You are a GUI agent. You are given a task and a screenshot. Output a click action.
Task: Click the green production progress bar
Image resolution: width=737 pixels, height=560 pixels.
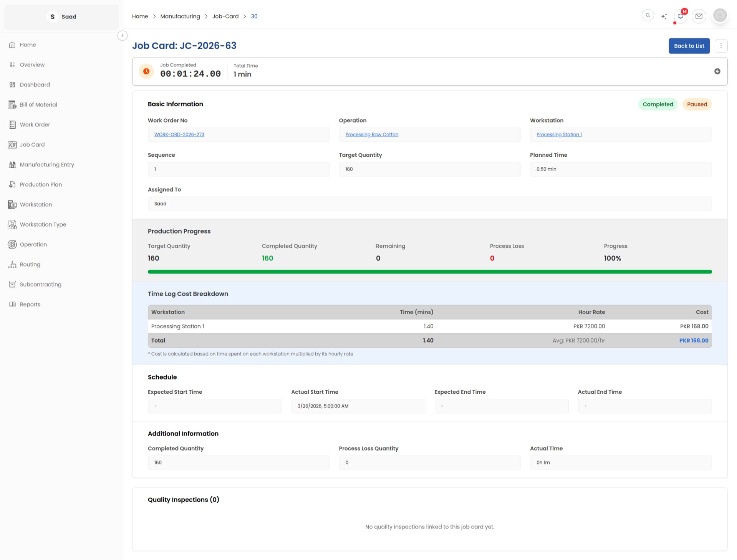pos(429,272)
